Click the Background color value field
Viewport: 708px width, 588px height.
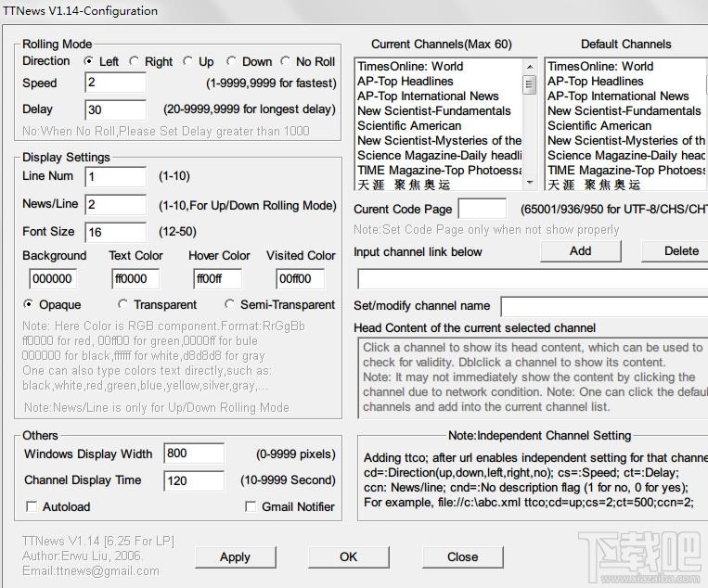pyautogui.click(x=53, y=278)
